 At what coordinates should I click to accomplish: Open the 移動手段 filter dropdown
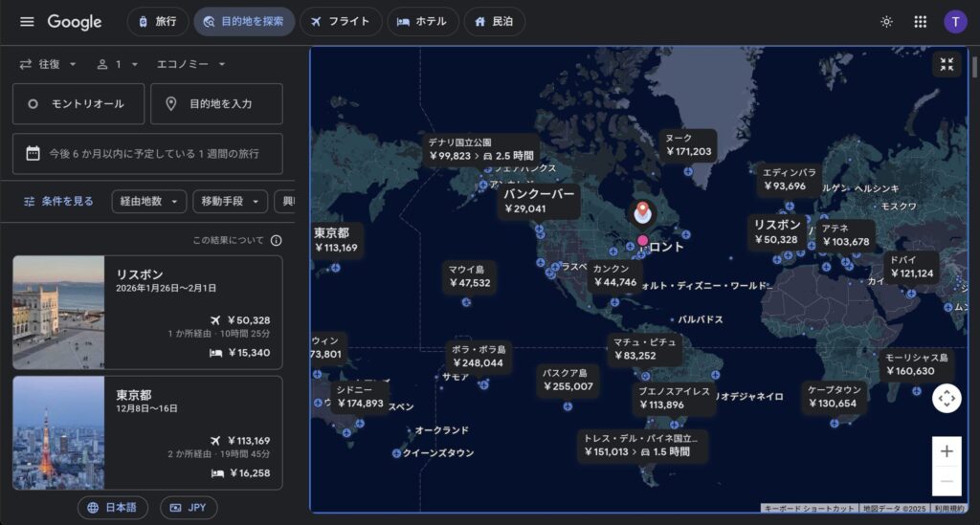pyautogui.click(x=230, y=202)
